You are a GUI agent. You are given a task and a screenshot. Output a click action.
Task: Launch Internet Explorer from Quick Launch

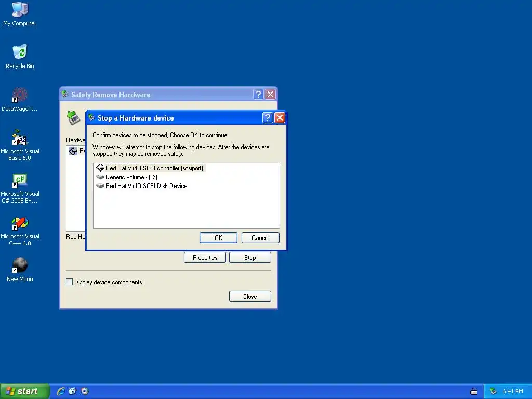[61, 391]
